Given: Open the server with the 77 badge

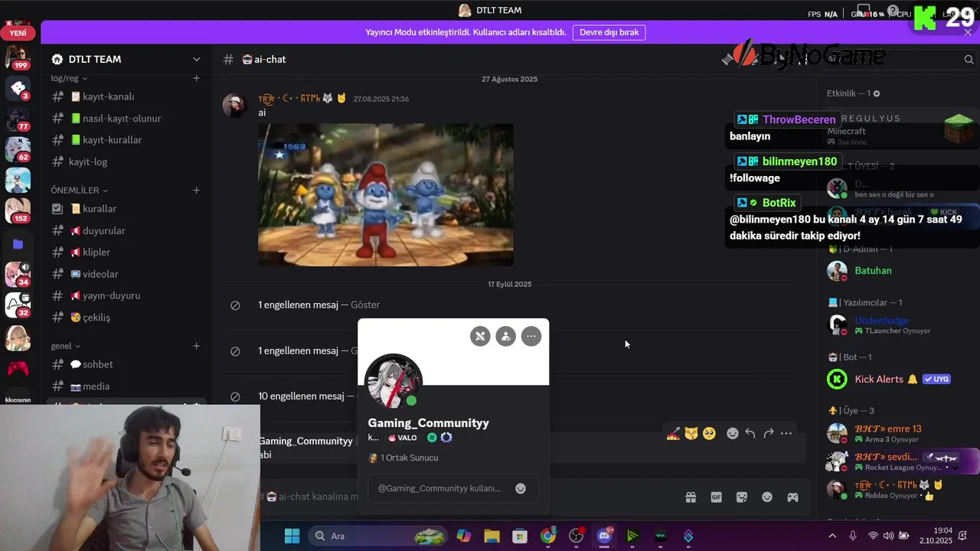Looking at the screenshot, I should click(18, 119).
